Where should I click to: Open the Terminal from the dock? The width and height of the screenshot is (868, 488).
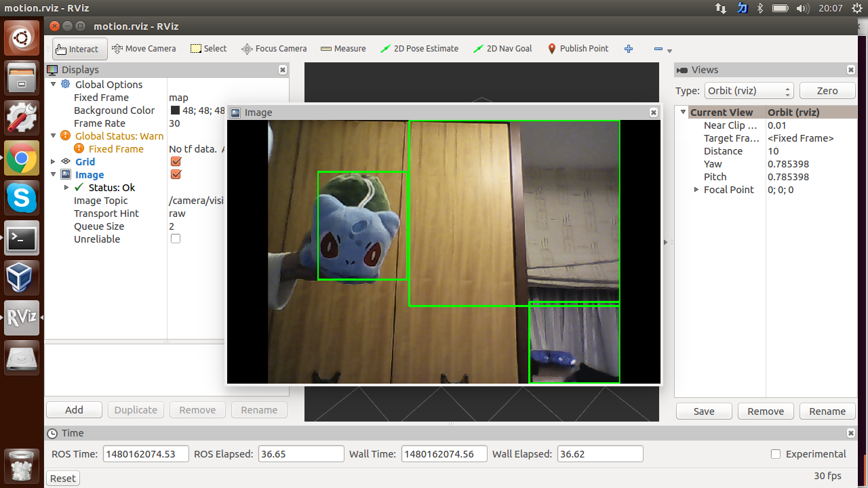click(x=22, y=238)
